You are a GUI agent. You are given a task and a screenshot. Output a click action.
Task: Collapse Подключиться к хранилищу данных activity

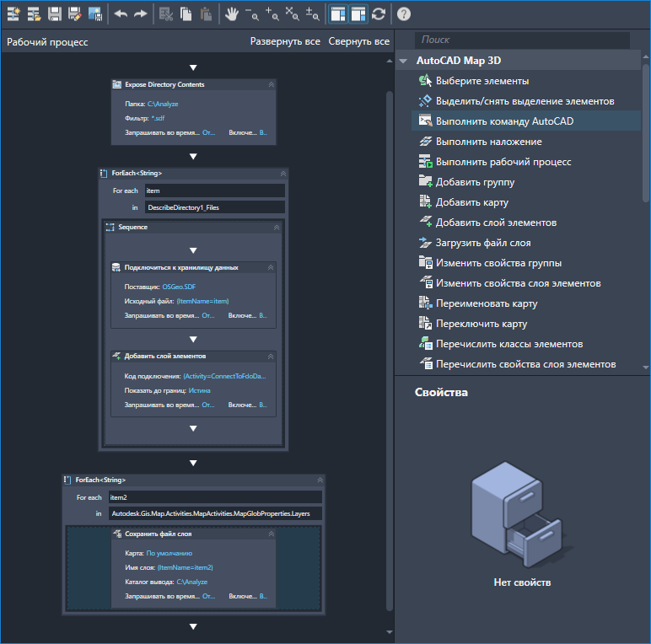pos(271,268)
